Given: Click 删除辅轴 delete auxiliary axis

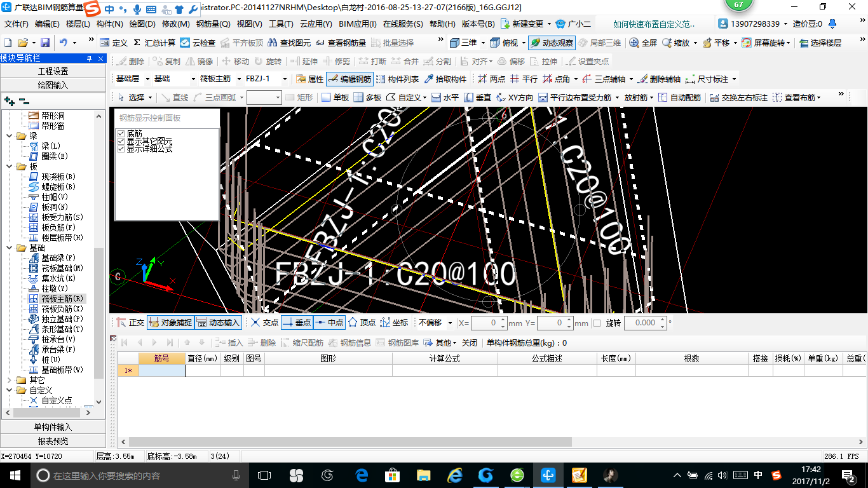Looking at the screenshot, I should coord(659,79).
